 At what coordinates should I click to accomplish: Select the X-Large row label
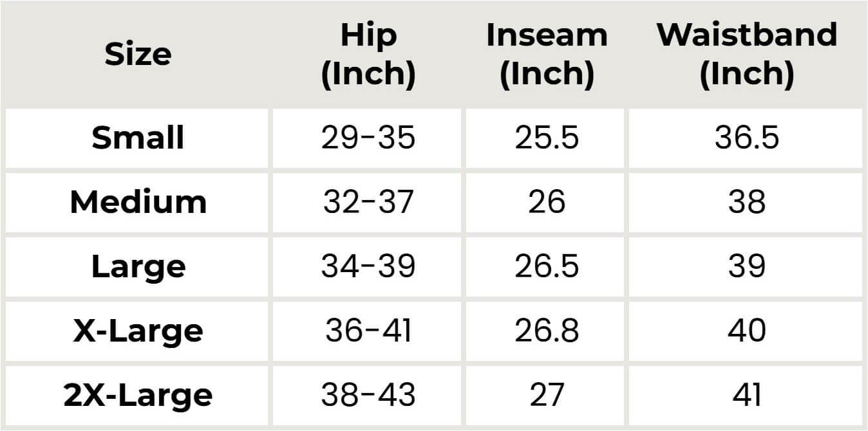coord(138,331)
